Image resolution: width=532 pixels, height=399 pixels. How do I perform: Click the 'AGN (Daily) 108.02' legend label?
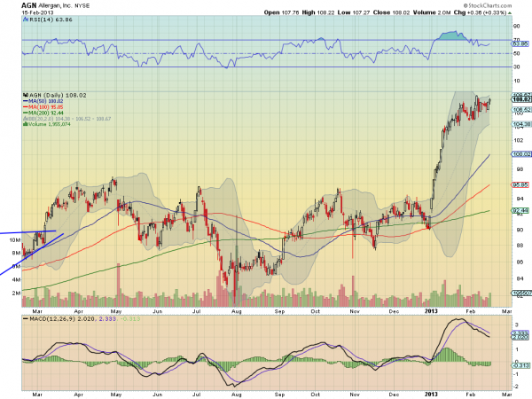click(x=58, y=96)
